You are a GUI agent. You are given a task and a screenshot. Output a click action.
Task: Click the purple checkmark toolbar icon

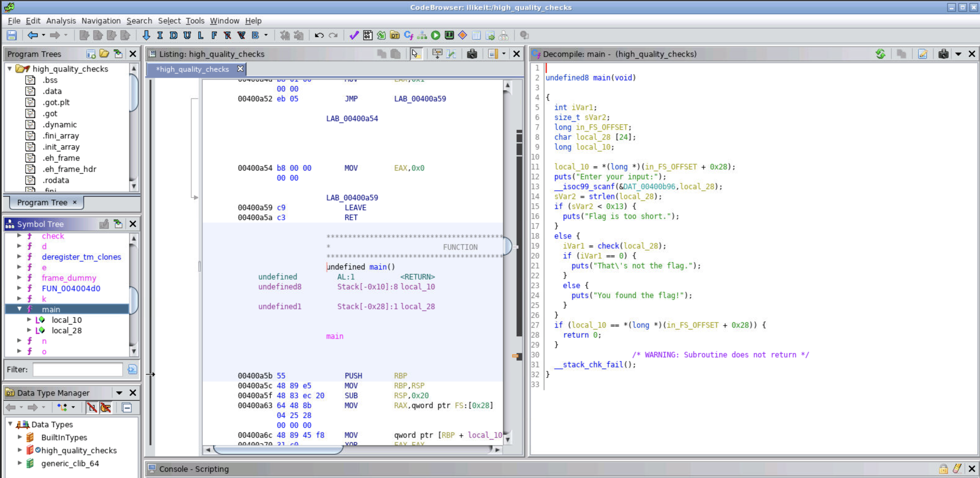click(x=354, y=35)
